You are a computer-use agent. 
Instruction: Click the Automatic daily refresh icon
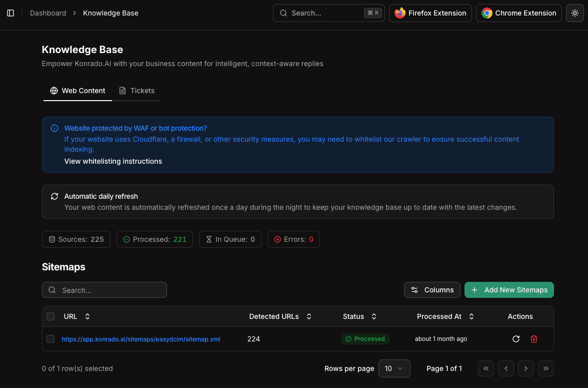(x=54, y=196)
